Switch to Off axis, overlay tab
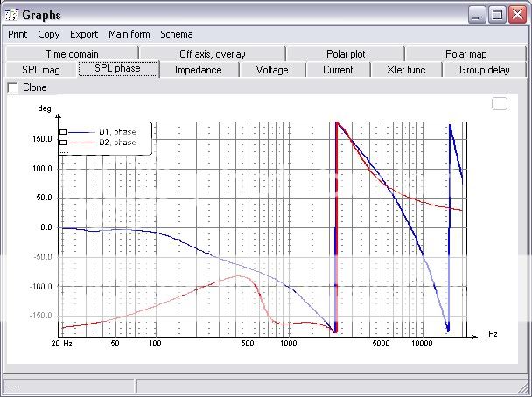532x397 pixels. (x=213, y=54)
